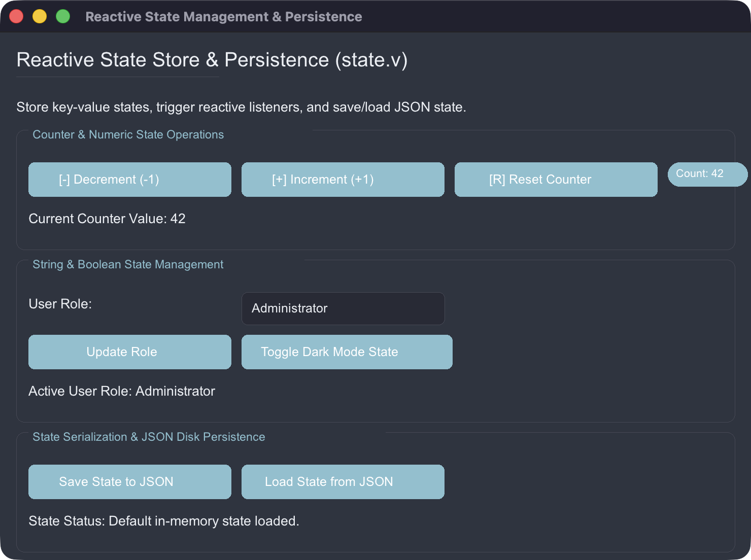The height and width of the screenshot is (560, 751).
Task: Click the State Status message text
Action: point(164,521)
